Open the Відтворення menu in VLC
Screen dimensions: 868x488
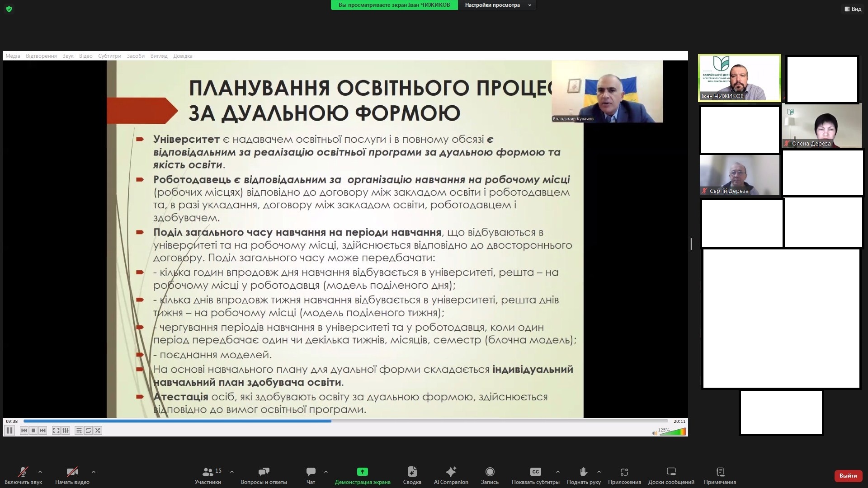pos(41,56)
